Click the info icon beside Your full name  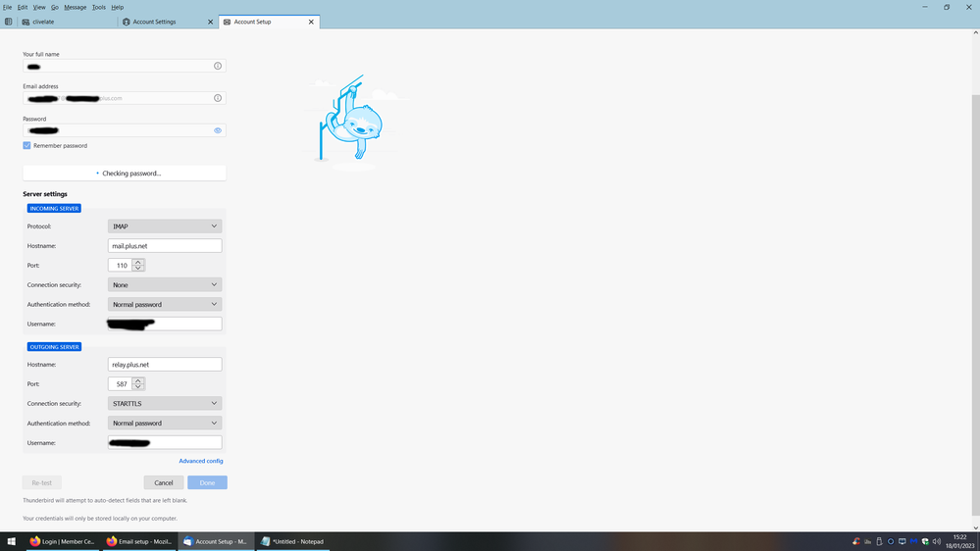click(x=218, y=67)
